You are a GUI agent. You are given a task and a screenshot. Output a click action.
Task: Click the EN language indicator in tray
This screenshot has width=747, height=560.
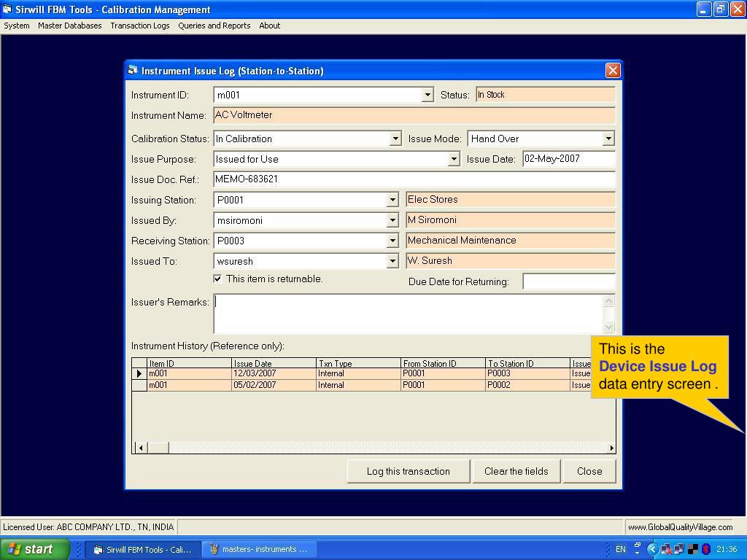pyautogui.click(x=621, y=550)
